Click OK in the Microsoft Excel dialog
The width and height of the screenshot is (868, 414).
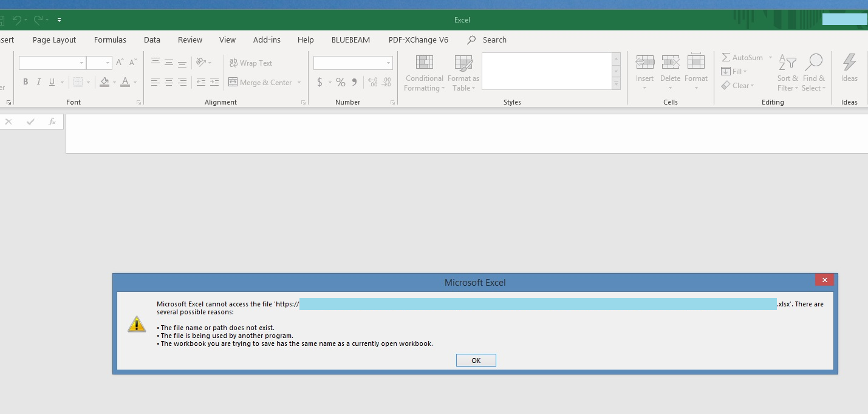click(x=476, y=361)
